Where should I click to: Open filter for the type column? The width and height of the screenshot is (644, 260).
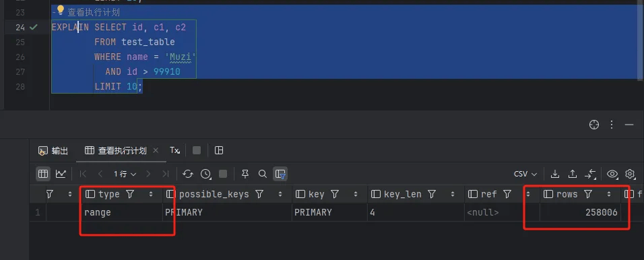(x=130, y=194)
